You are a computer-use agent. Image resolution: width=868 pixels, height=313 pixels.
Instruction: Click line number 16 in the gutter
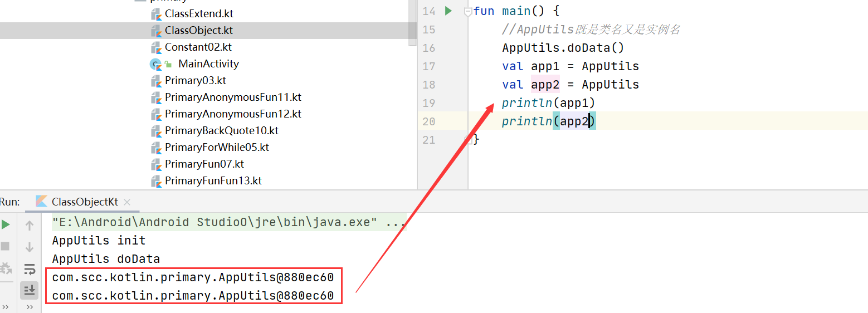tap(428, 48)
